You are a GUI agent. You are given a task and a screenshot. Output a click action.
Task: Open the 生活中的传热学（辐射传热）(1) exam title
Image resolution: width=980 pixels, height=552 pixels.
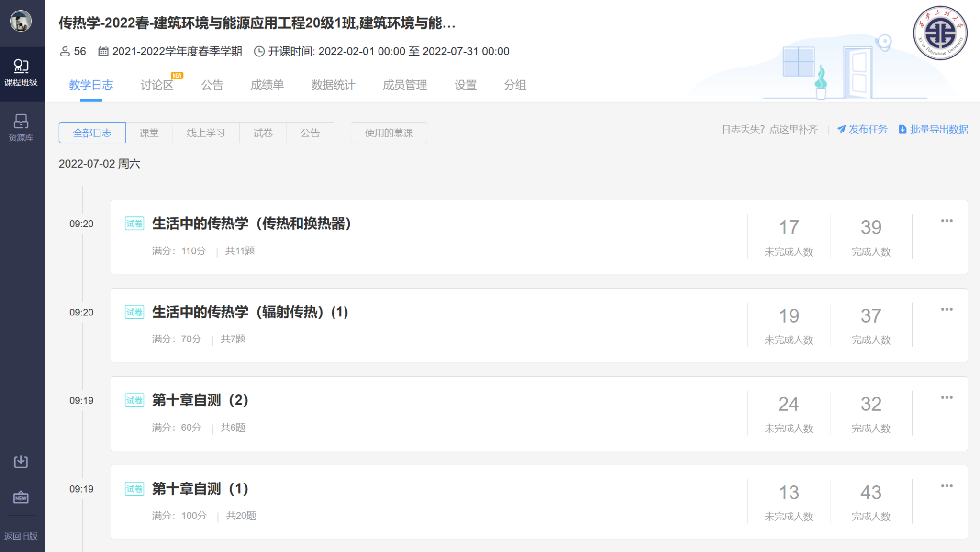pos(250,312)
